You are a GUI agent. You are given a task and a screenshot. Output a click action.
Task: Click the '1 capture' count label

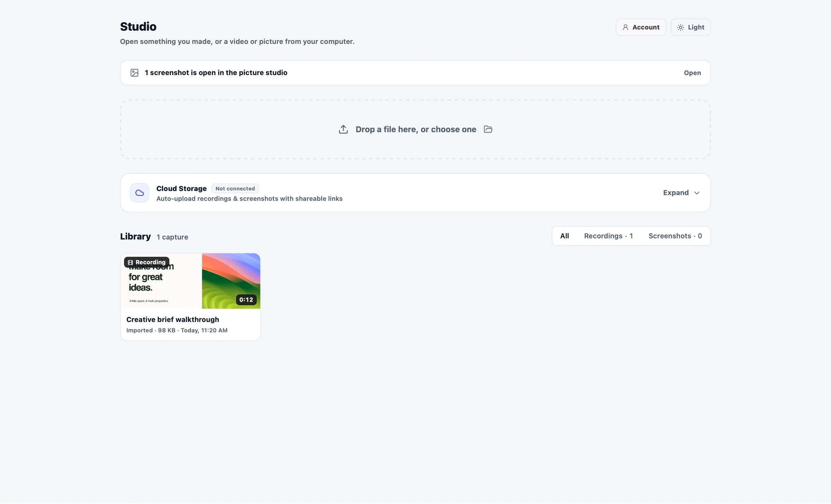(172, 237)
